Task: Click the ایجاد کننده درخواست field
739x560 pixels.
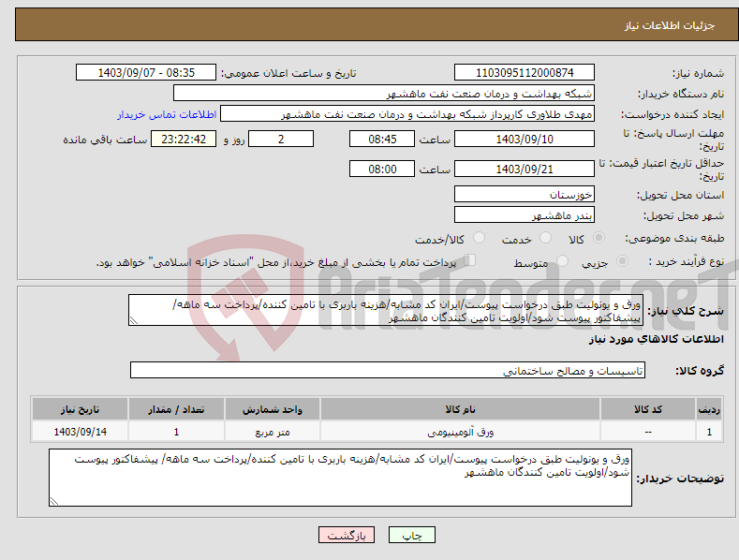Action: tap(407, 114)
